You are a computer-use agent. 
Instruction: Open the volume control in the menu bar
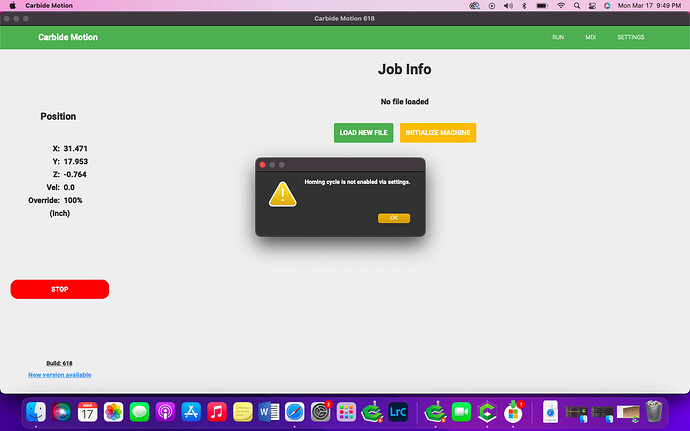508,6
